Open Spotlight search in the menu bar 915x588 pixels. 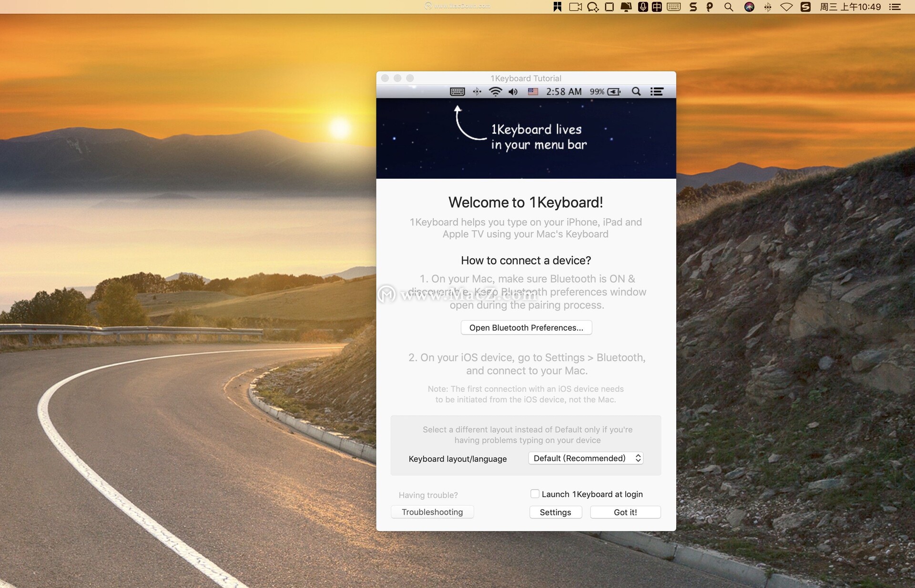pyautogui.click(x=728, y=7)
